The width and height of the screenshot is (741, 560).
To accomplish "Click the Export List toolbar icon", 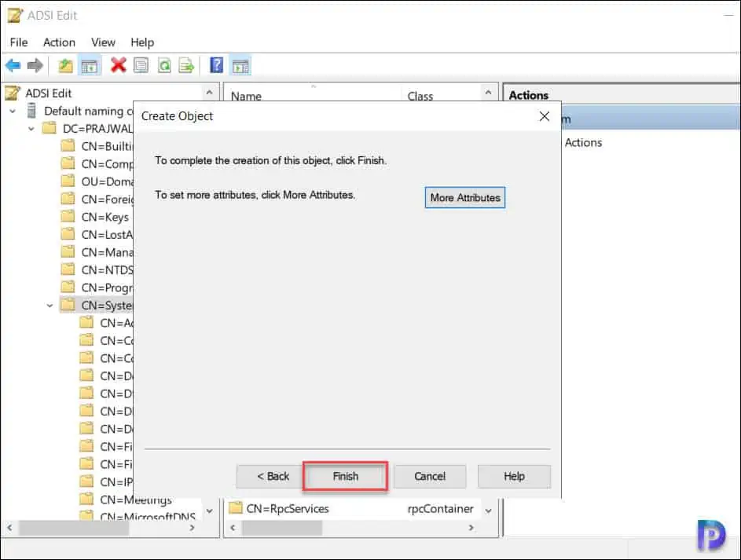I will 186,65.
